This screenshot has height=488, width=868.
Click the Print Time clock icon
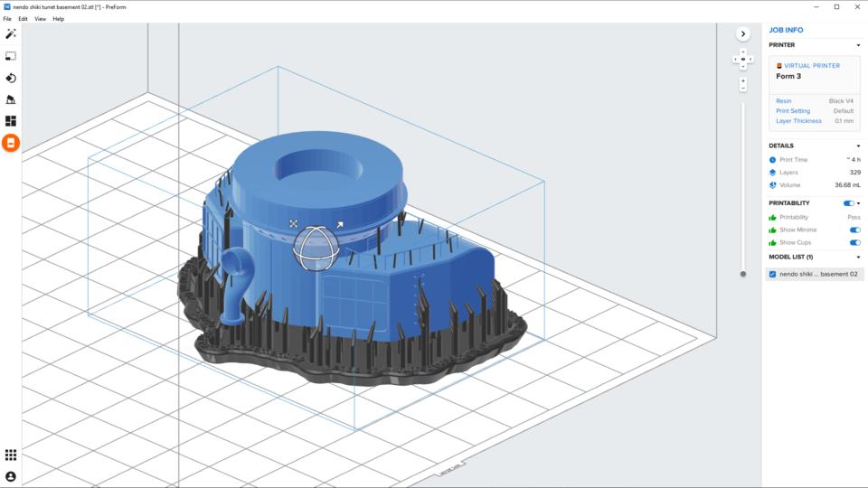click(773, 160)
